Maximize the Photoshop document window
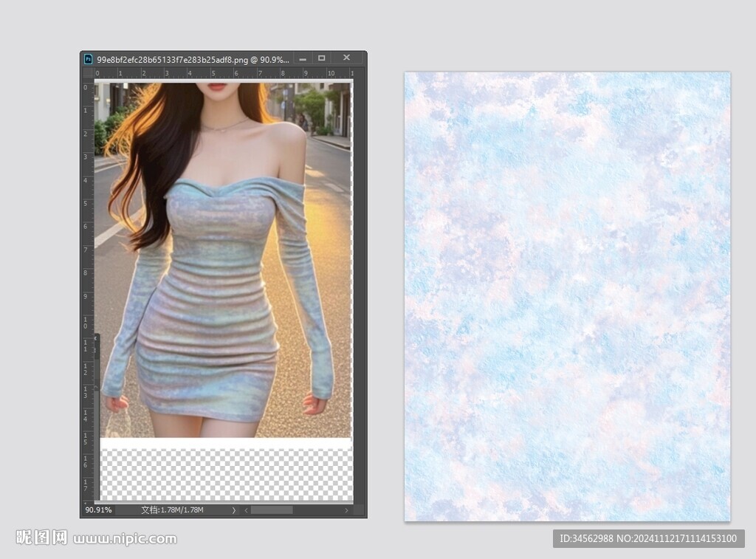 [x=322, y=58]
